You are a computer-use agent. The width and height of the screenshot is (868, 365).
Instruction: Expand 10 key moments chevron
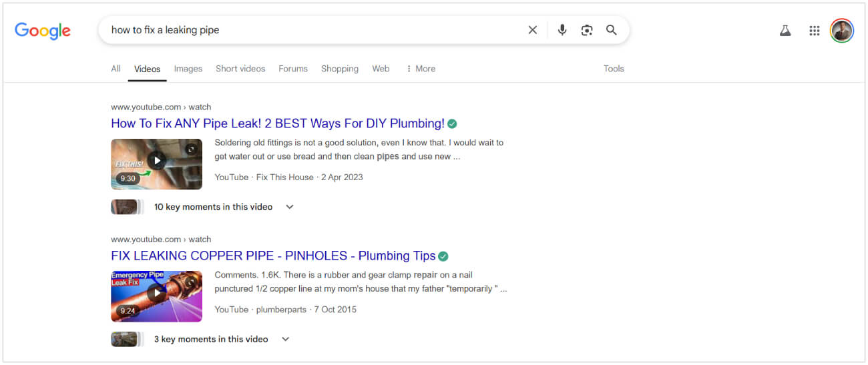290,207
